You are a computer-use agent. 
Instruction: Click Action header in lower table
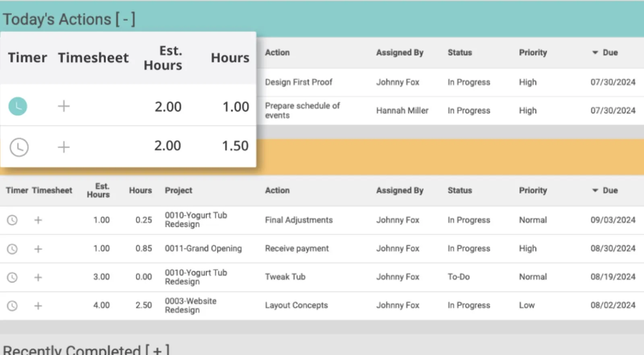(277, 190)
